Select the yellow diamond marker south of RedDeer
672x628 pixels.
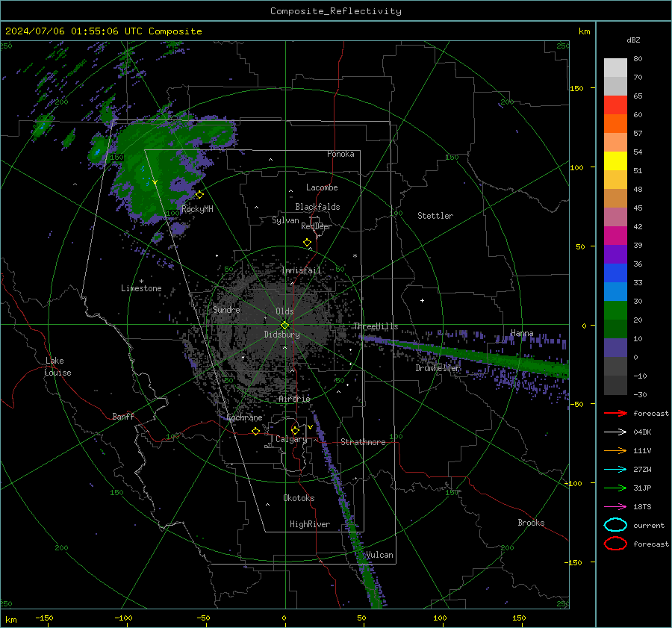308,243
